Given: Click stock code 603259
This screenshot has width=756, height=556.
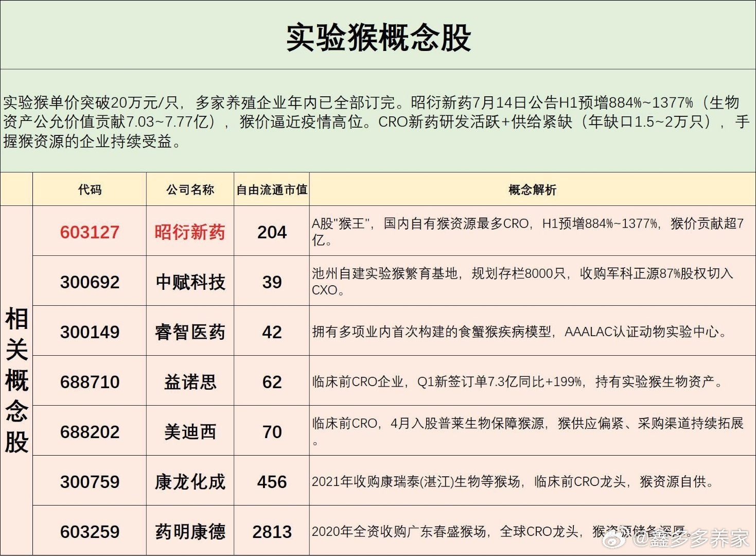Looking at the screenshot, I should [x=90, y=532].
